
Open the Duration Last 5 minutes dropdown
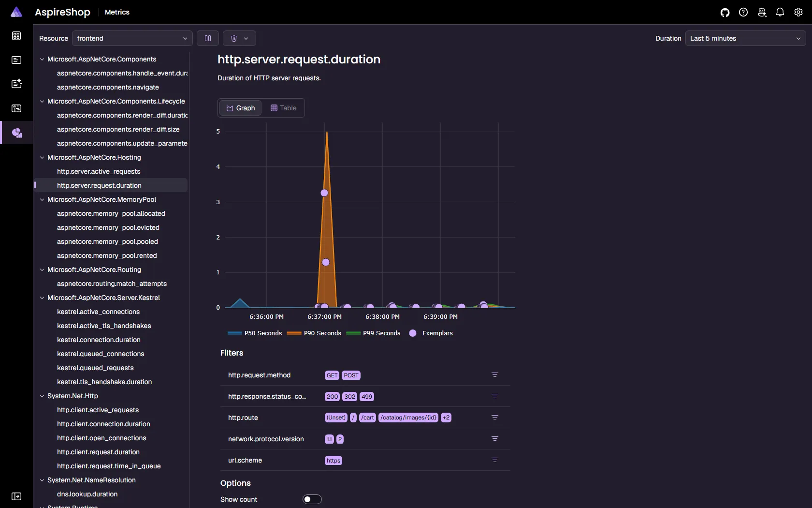pos(745,38)
